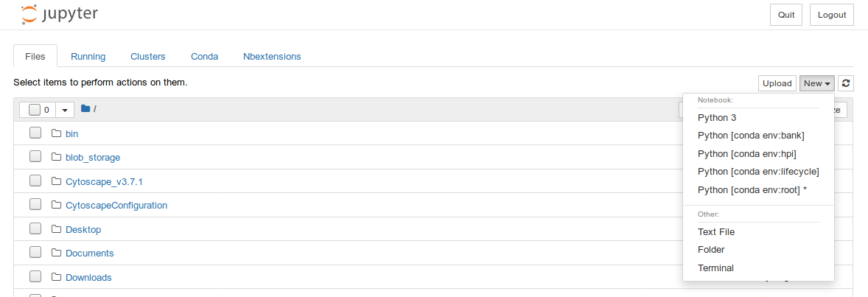
Task: Click the Jupyter logo icon
Action: coord(29,14)
